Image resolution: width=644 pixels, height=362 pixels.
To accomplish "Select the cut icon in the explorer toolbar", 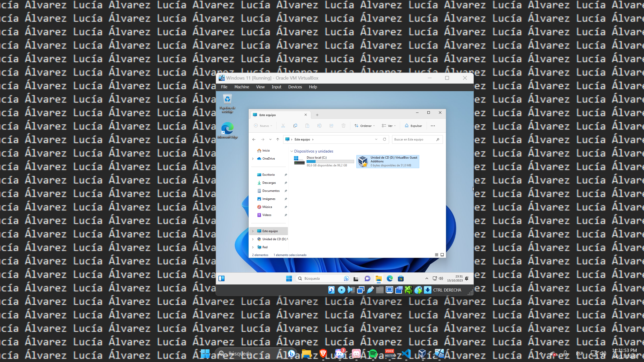I will [283, 126].
